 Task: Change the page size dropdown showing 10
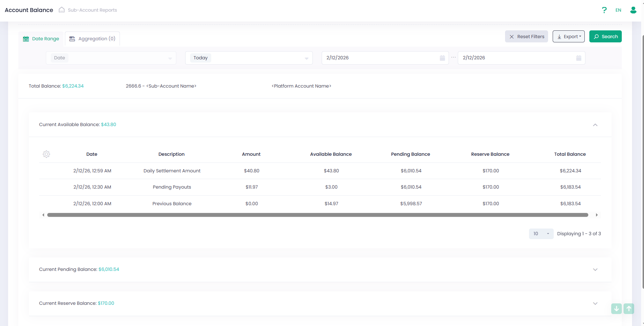click(x=541, y=234)
